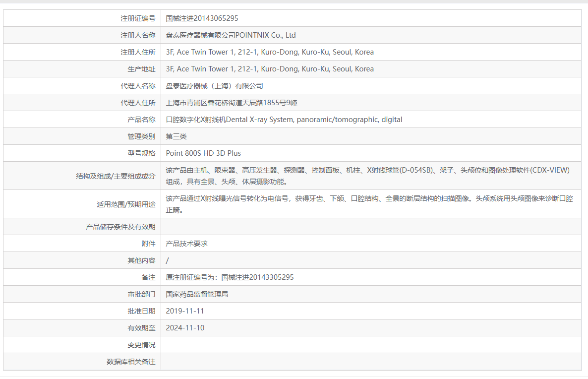
Task: Select the Seoul address in 注册人住所 row
Action: point(270,52)
